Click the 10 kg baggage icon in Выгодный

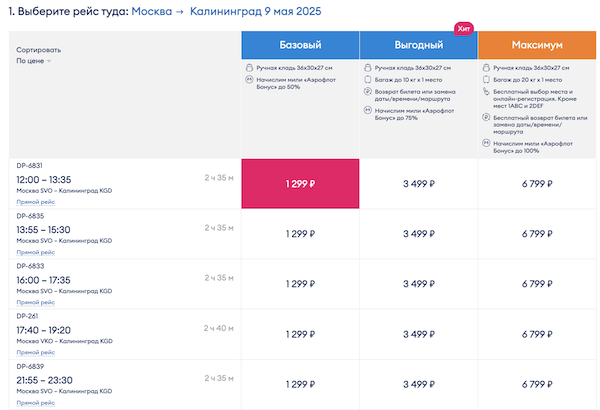[367, 78]
